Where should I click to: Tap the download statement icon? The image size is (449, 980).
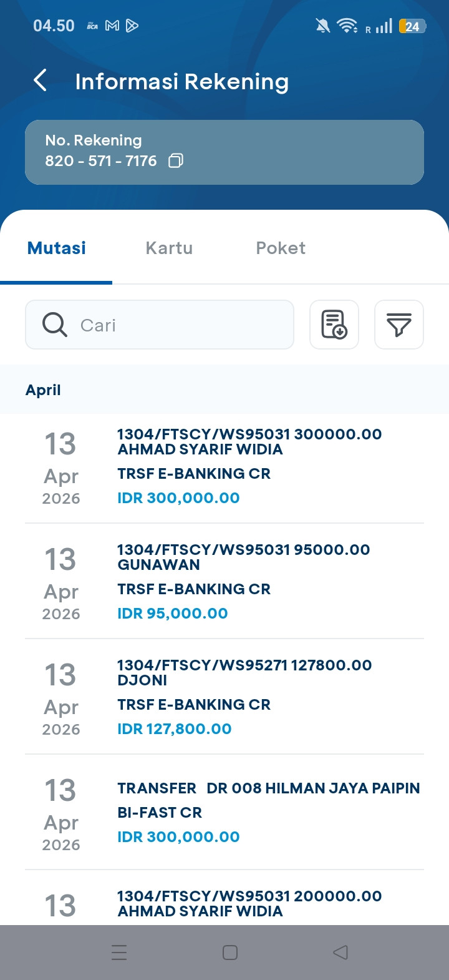[334, 325]
